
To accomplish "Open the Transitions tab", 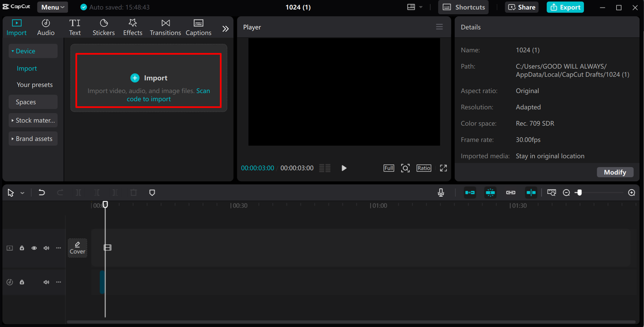I will coord(166,28).
